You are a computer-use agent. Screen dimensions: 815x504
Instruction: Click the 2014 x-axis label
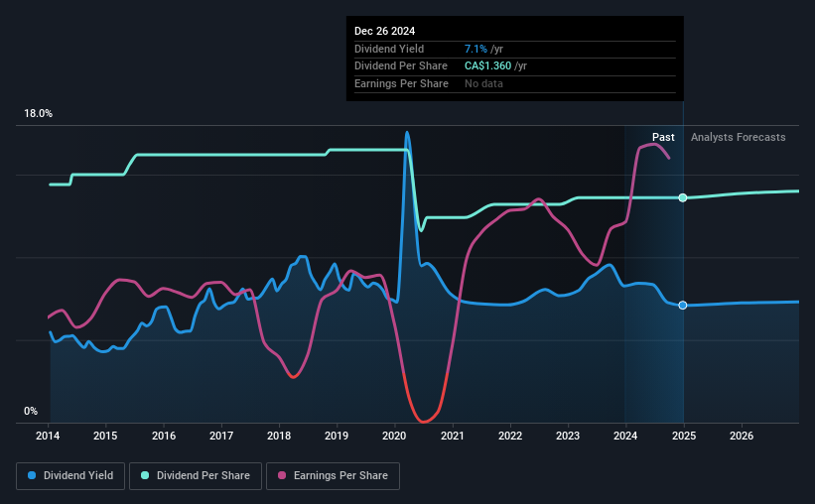point(48,436)
